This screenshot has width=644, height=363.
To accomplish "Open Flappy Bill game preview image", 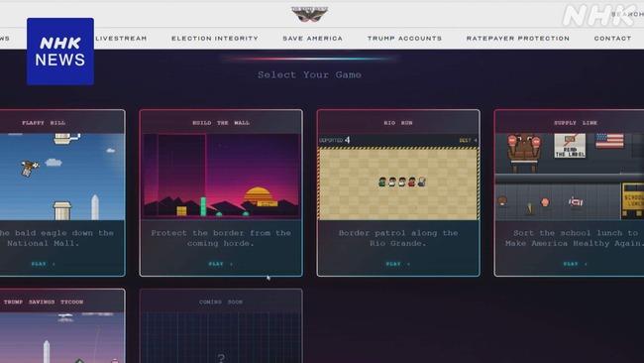I will point(62,177).
